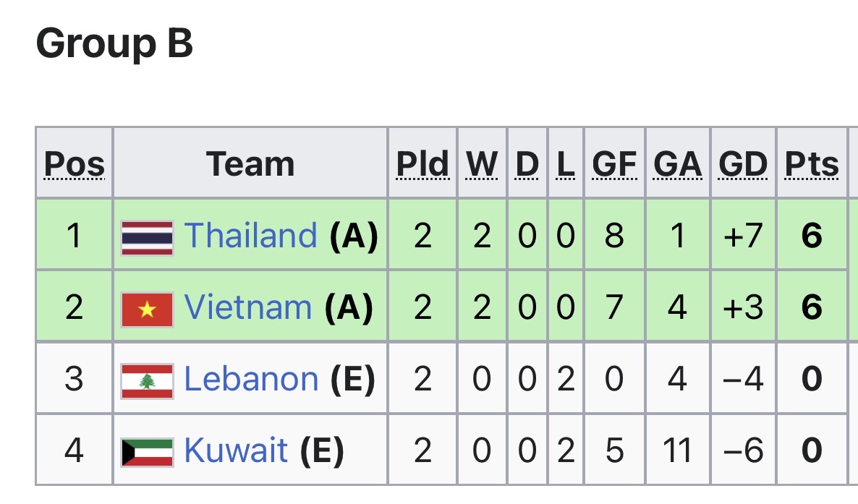
Task: Click the Vietnam flag icon
Action: tap(147, 309)
